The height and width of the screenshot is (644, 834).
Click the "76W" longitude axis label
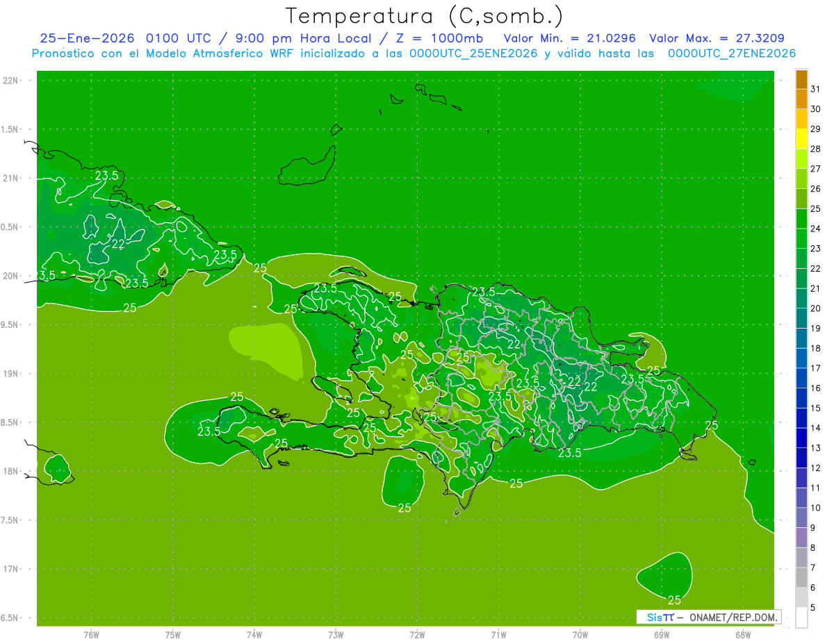click(91, 634)
